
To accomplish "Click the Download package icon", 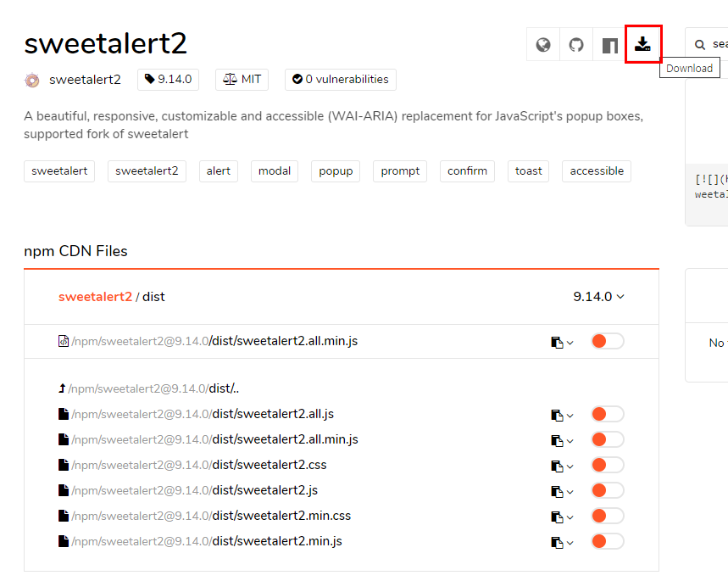I will point(643,44).
